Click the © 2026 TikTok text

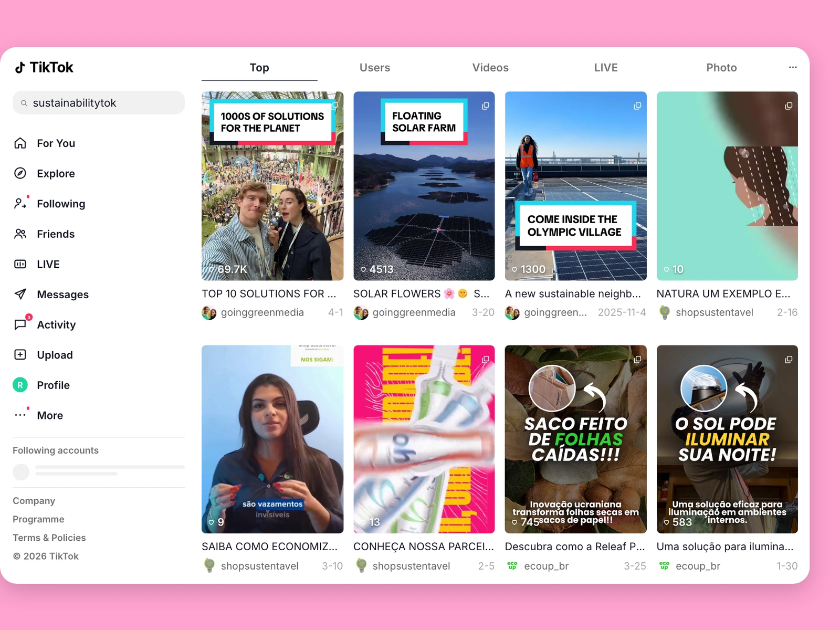tap(46, 556)
